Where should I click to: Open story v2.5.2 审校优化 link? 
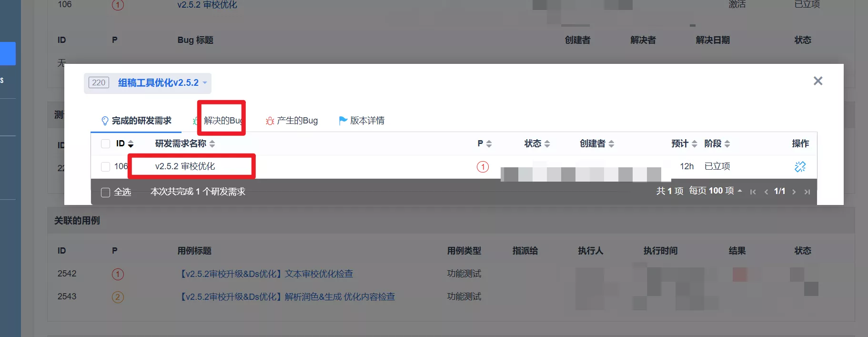point(185,166)
